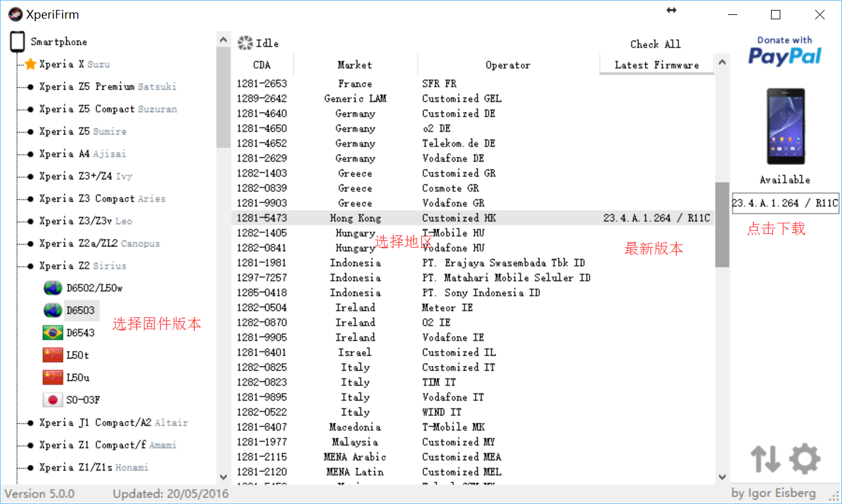Screen dimensions: 842x504
Task: Click the Xperia phone thumbnail image
Action: pyautogui.click(x=785, y=126)
